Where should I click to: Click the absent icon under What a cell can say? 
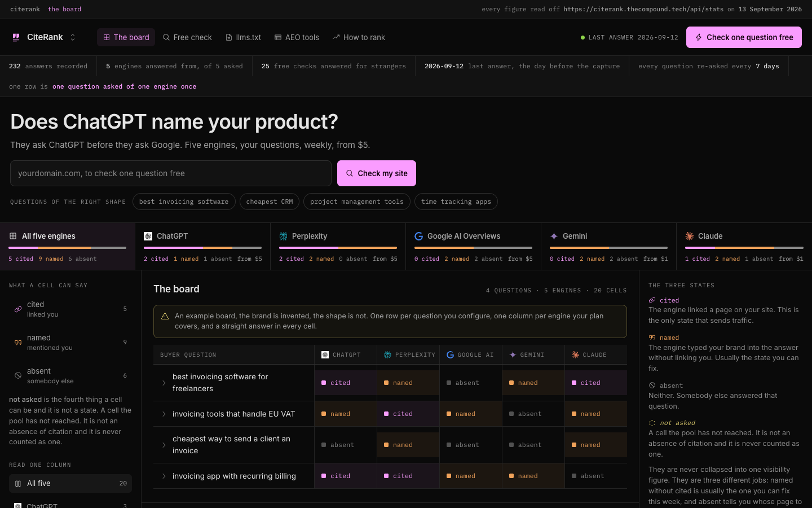pos(18,376)
